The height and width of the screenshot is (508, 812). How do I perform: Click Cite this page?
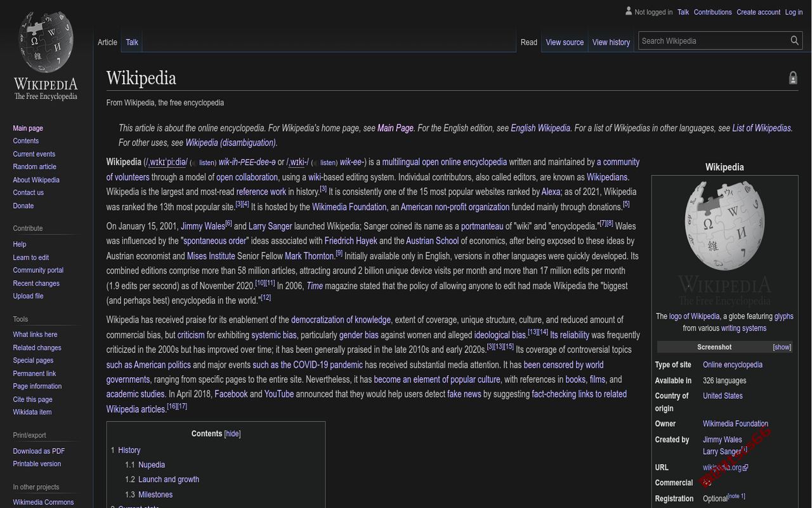click(x=33, y=399)
